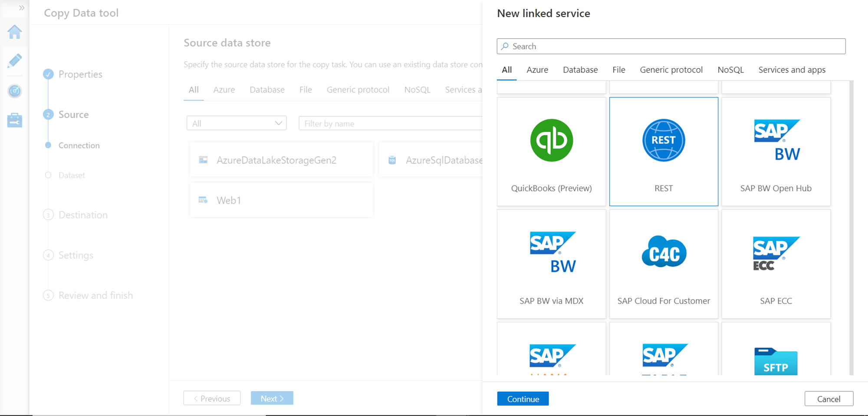
Task: Expand the left navigation sidebar chevrons
Action: 21,8
